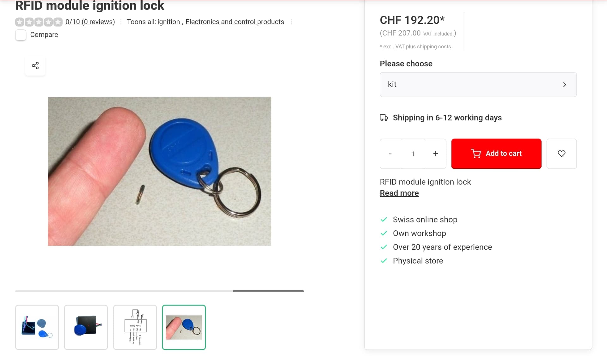The image size is (607, 364).
Task: Add product to wishlist with heart icon
Action: [561, 154]
